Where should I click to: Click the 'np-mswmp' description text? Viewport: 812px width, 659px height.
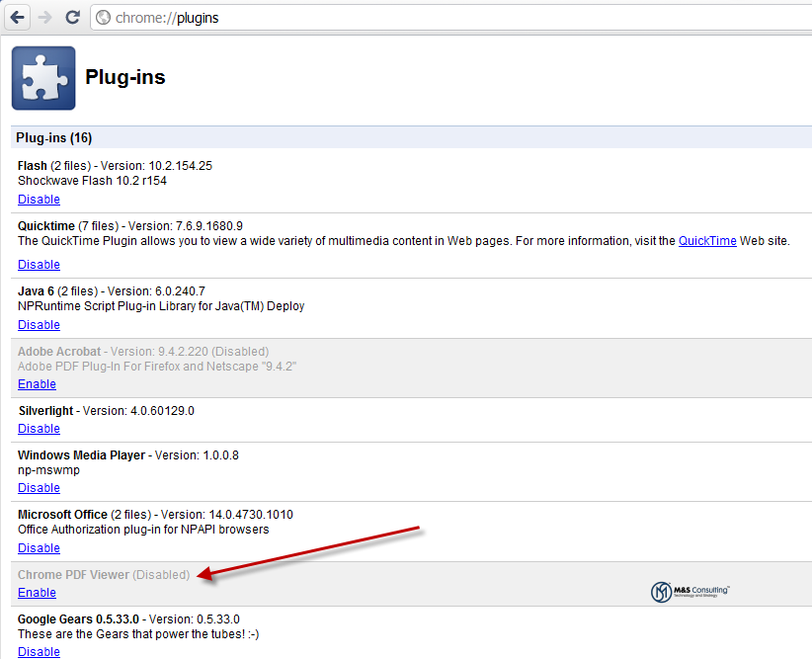[48, 470]
